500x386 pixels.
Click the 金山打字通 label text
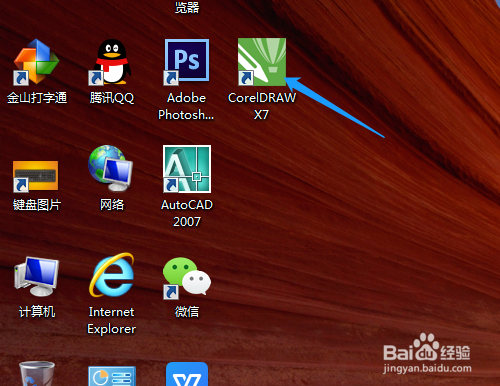[37, 98]
